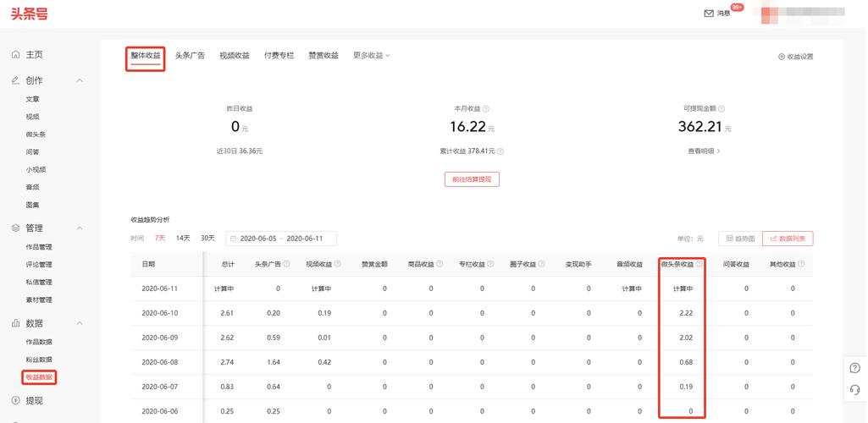Open 微头条 under 创作

point(36,135)
